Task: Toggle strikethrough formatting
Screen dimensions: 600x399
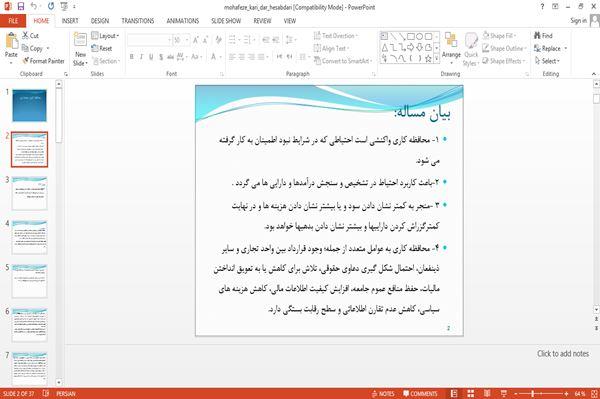Action: 170,57
